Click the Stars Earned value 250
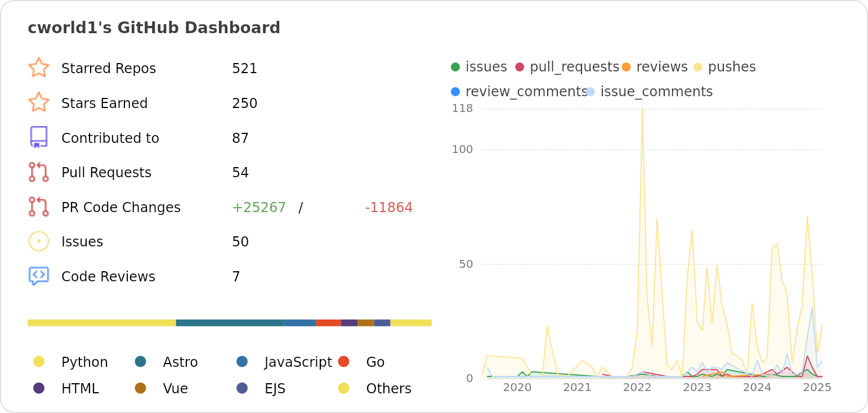Viewport: 868px width, 413px height. [244, 104]
